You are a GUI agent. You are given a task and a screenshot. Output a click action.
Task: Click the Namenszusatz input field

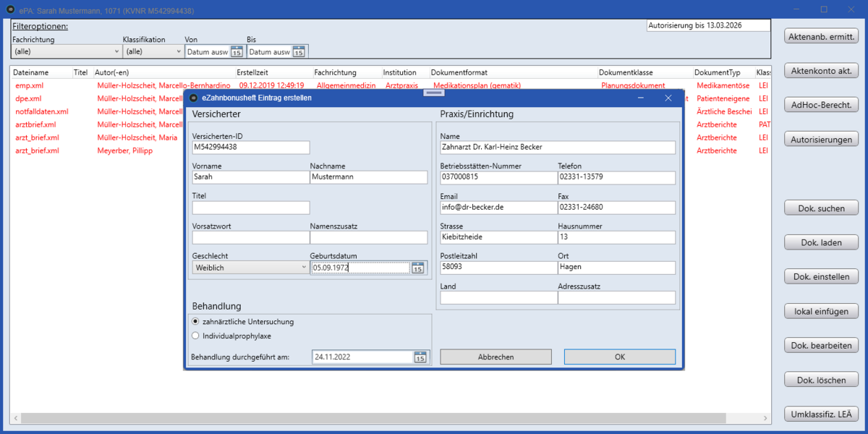[369, 237]
